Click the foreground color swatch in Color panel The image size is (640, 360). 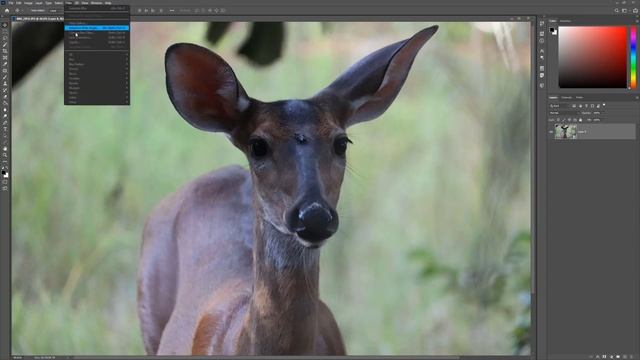tap(552, 29)
